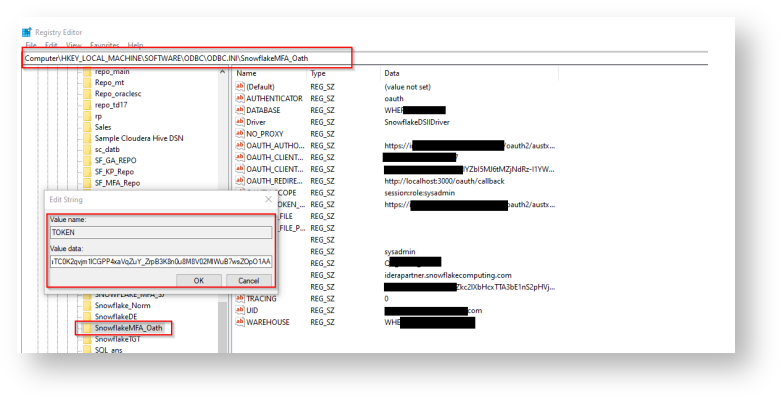Click the 'session:role:sysadmin' data value
The image size is (783, 401).
tap(419, 193)
